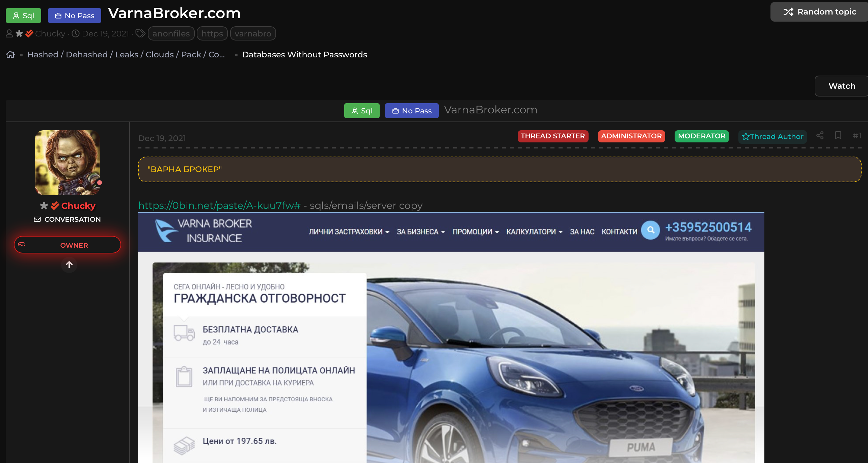
Task: Click Цени от 197.65 лв. text
Action: tap(240, 441)
